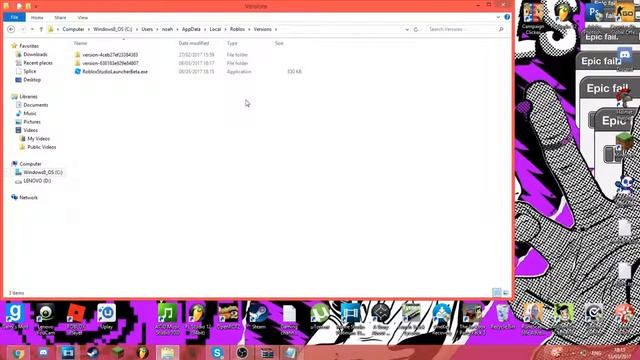Open Pictures library
Image resolution: width=640 pixels, height=360 pixels.
click(x=32, y=122)
